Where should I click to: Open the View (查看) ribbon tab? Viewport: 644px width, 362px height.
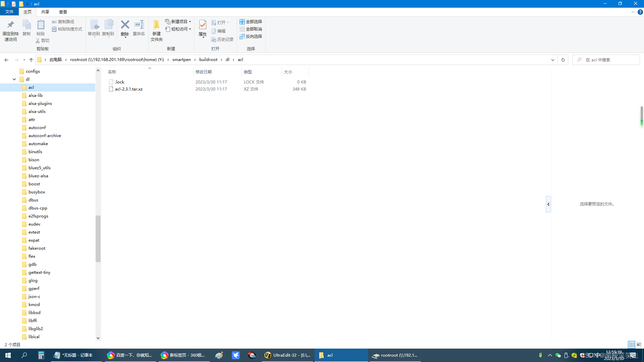63,12
